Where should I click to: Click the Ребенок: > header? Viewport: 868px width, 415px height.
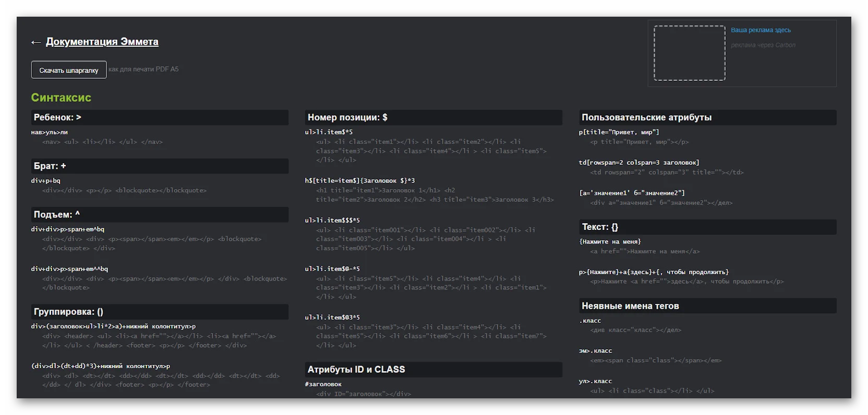click(x=160, y=117)
